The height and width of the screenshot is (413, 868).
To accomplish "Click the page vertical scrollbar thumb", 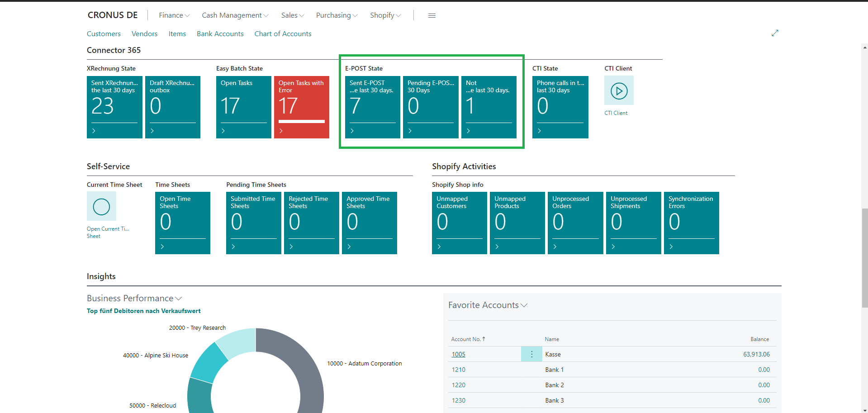I will (x=865, y=258).
